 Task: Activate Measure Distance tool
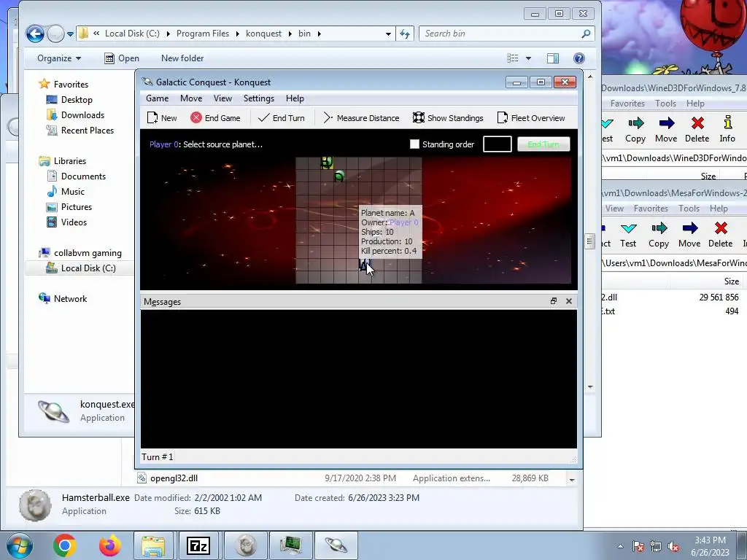(361, 118)
